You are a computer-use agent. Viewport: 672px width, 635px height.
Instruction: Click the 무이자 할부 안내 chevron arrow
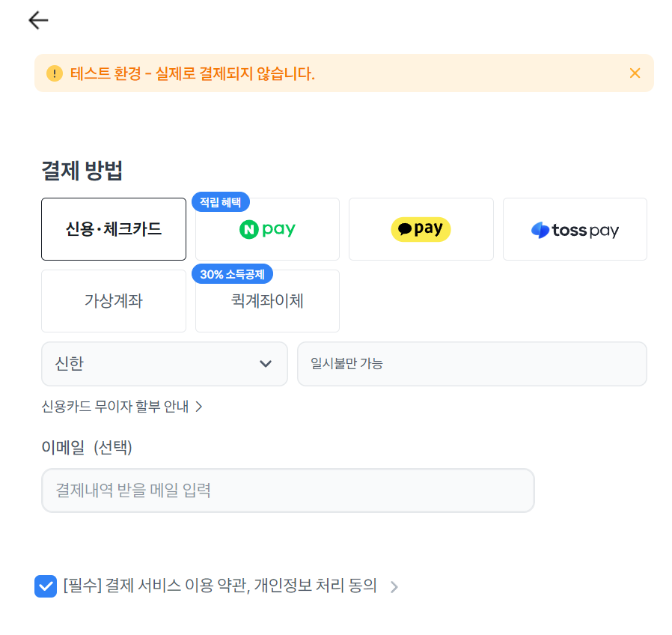pos(199,407)
